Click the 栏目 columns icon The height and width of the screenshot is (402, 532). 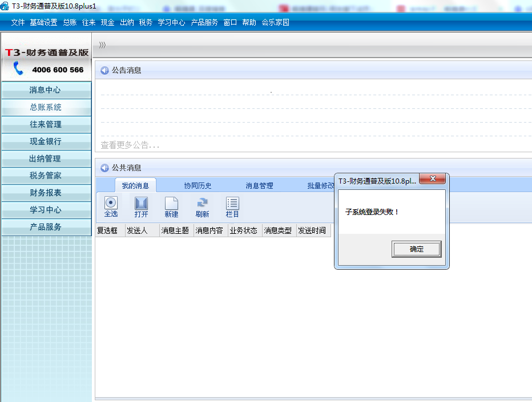(x=232, y=206)
